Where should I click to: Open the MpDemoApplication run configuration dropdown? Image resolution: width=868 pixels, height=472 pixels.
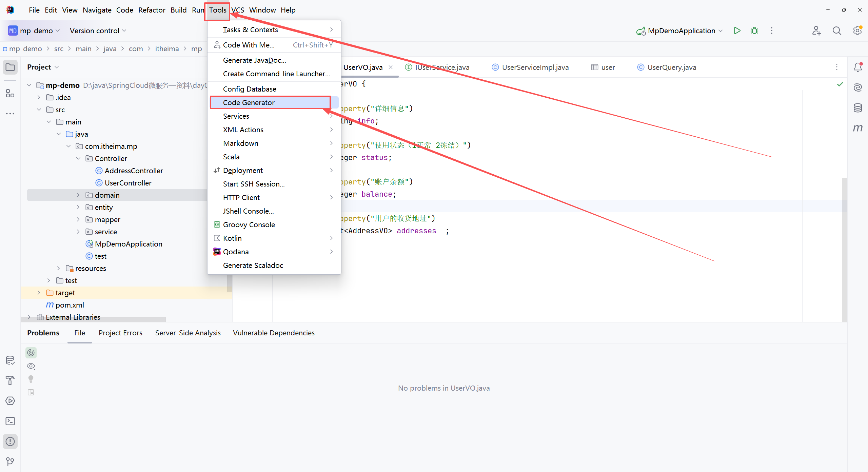[x=681, y=31]
